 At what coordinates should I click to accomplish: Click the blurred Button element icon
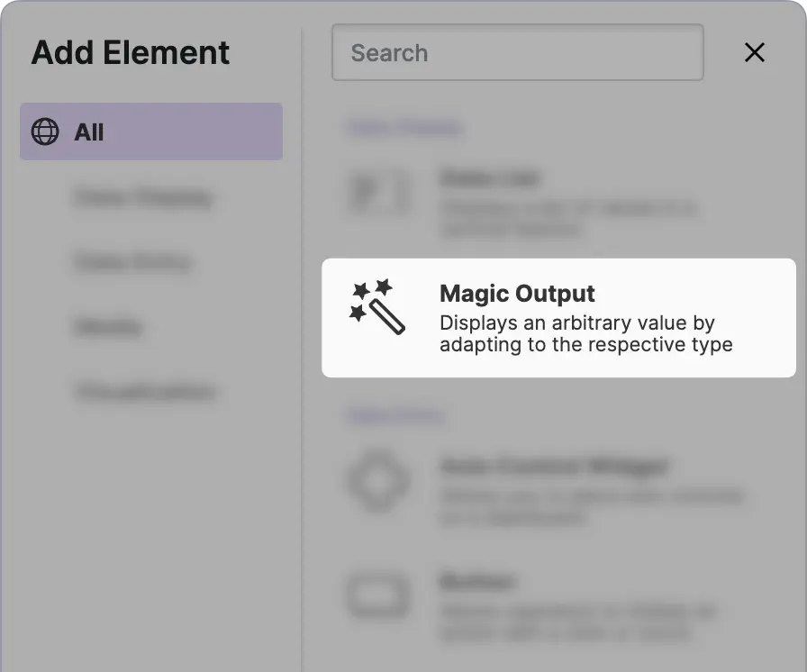(x=379, y=596)
